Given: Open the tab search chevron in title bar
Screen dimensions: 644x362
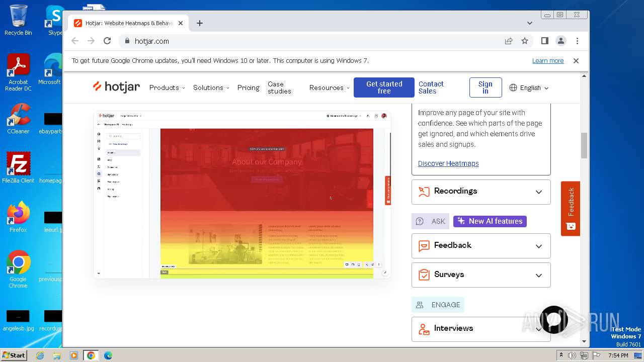Looking at the screenshot, I should (530, 23).
